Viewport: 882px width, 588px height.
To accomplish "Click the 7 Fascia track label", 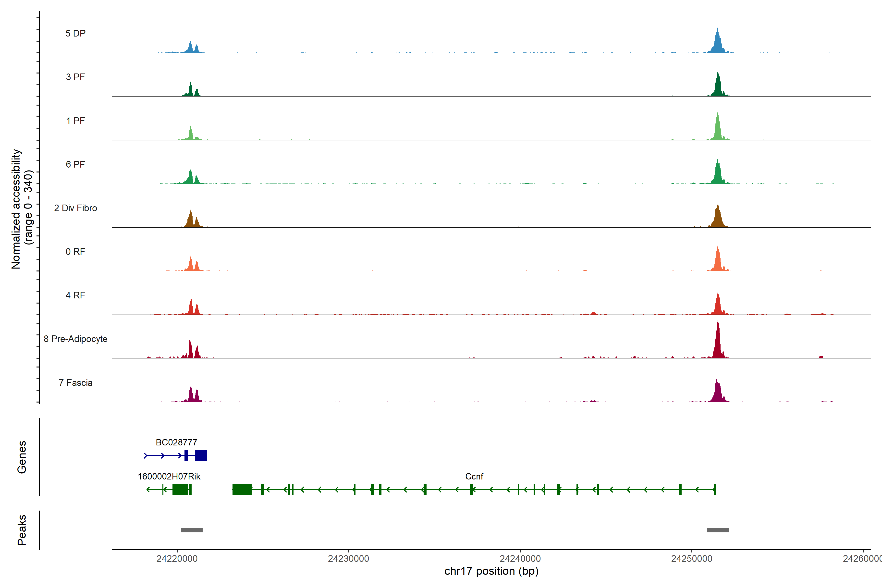I will [75, 383].
